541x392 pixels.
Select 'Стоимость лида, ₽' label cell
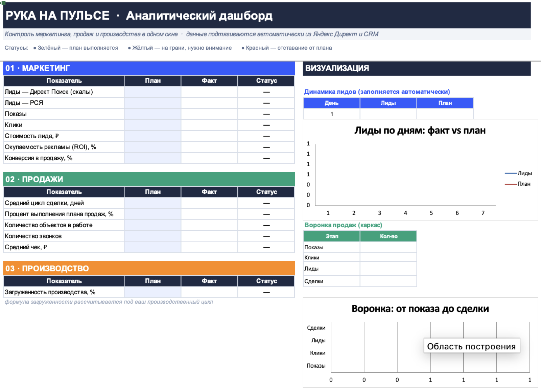point(64,136)
